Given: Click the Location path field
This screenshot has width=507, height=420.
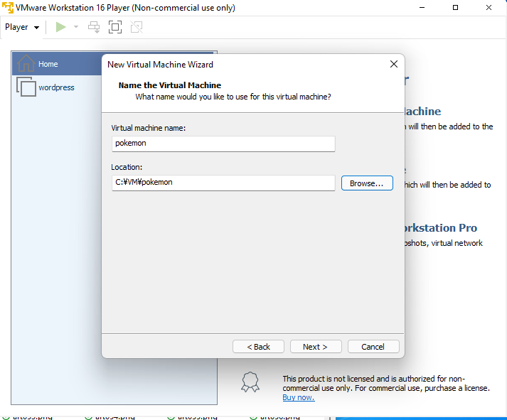Looking at the screenshot, I should (x=223, y=183).
